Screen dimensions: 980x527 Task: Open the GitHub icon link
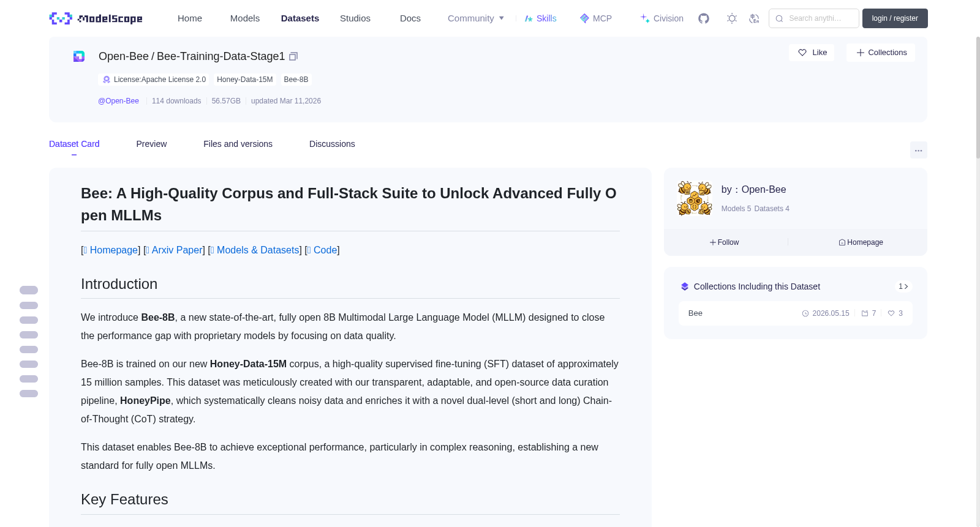pos(704,18)
